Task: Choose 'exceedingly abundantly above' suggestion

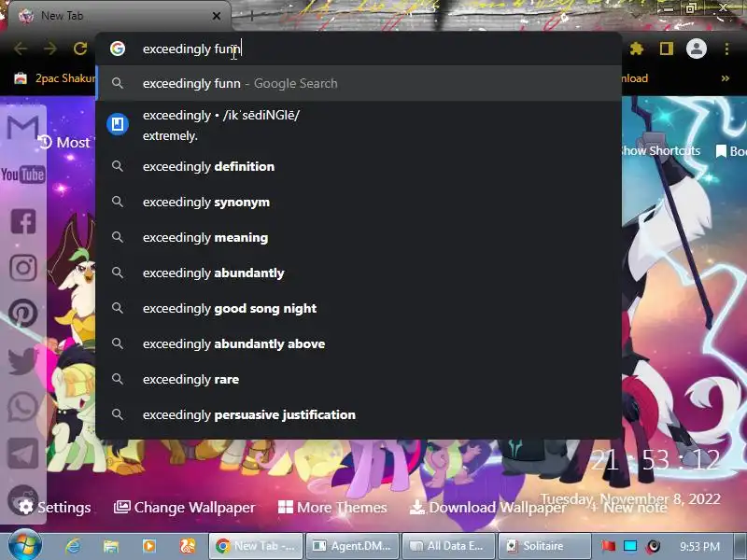Action: point(359,343)
